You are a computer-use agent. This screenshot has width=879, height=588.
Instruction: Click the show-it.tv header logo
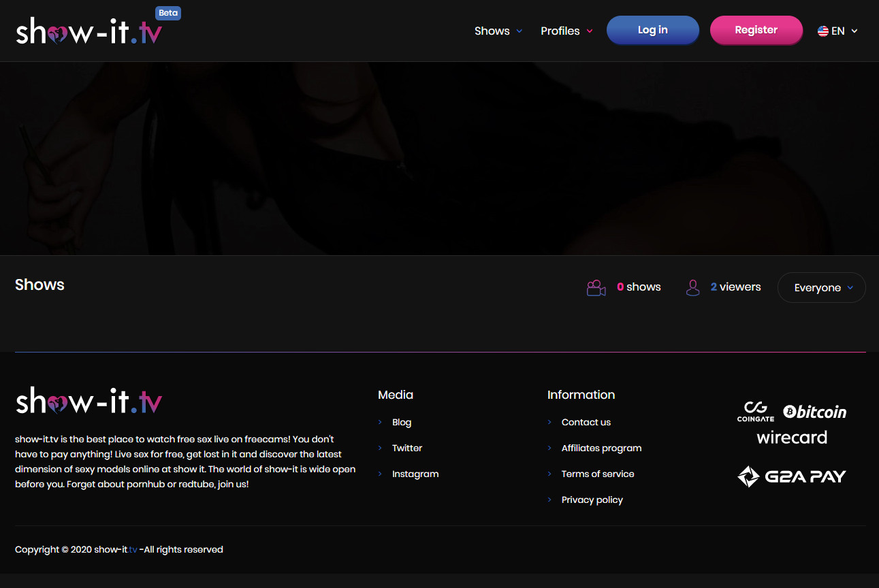tap(89, 31)
